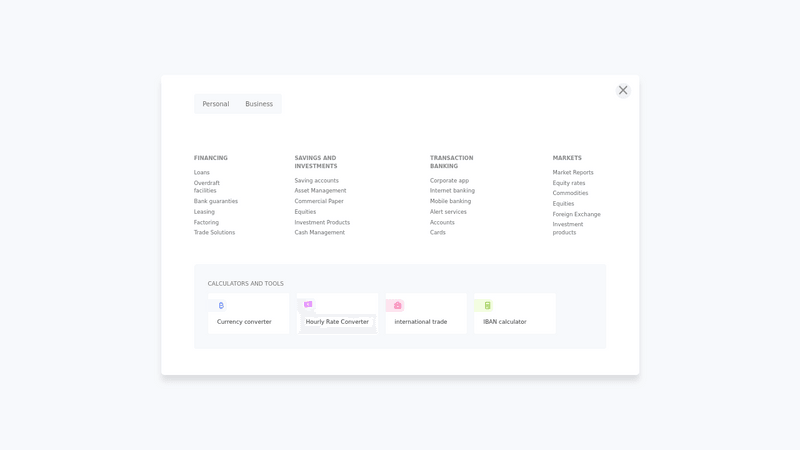Open the Commercial Paper link
This screenshot has height=450, width=800.
pyautogui.click(x=319, y=201)
